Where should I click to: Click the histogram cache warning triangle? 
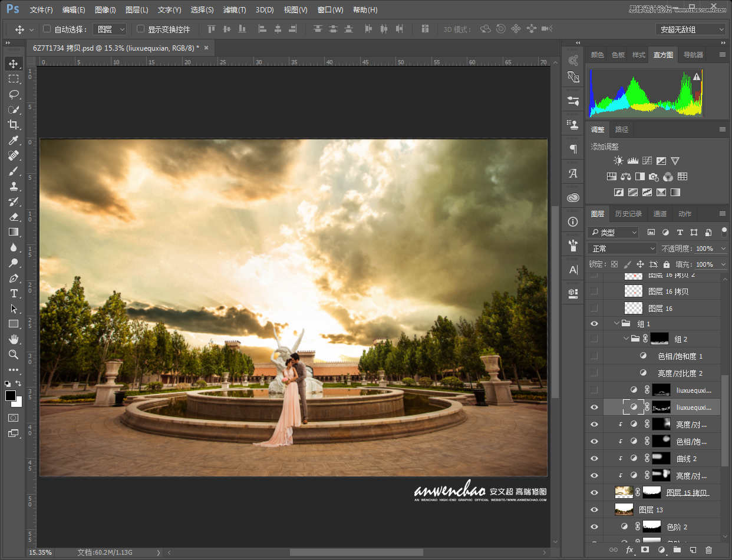point(697,77)
